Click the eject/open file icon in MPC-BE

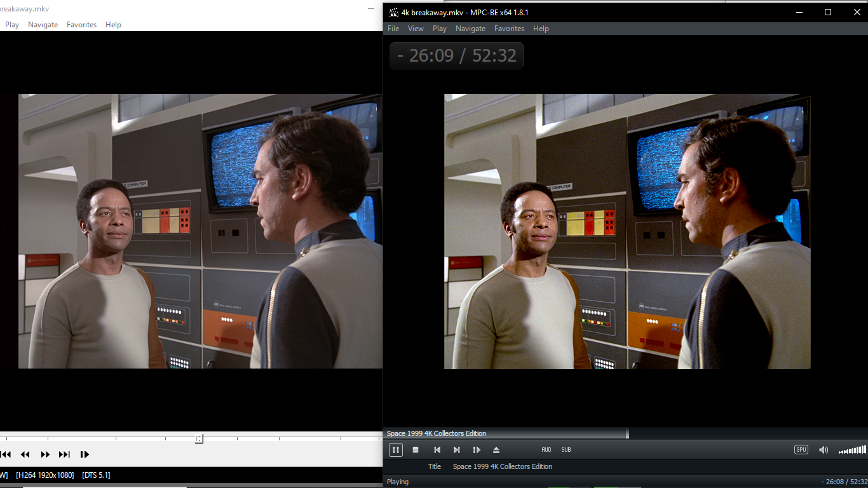496,450
